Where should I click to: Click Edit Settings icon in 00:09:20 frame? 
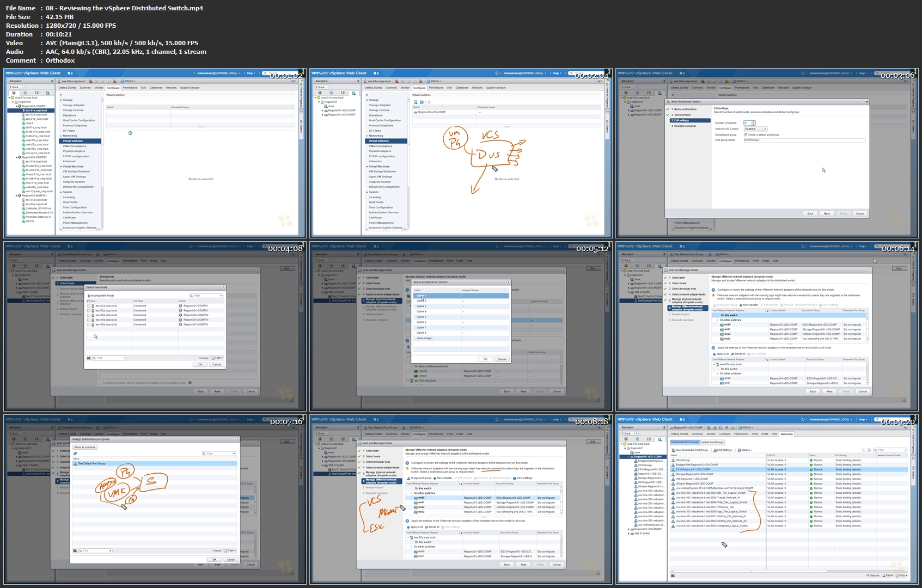click(715, 450)
